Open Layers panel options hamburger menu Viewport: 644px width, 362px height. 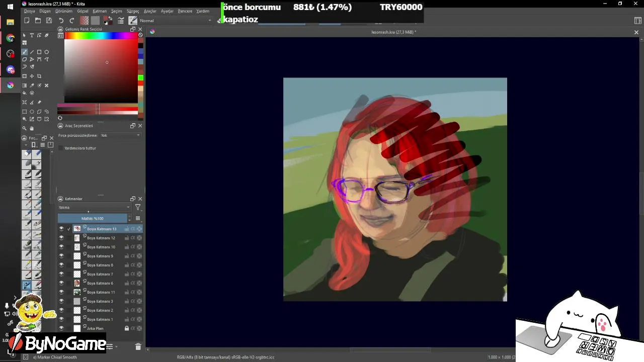tap(138, 218)
